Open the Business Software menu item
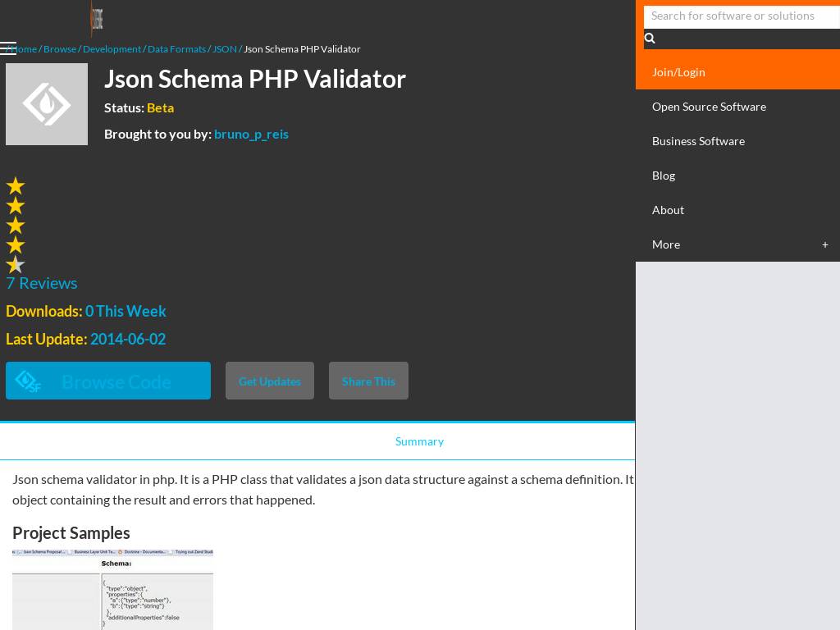 (x=698, y=141)
